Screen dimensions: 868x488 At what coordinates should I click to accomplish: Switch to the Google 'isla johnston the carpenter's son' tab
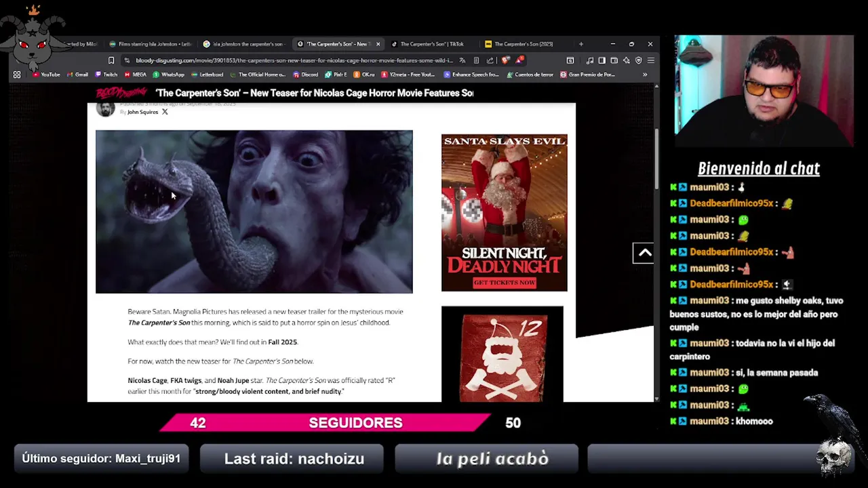[x=244, y=44]
